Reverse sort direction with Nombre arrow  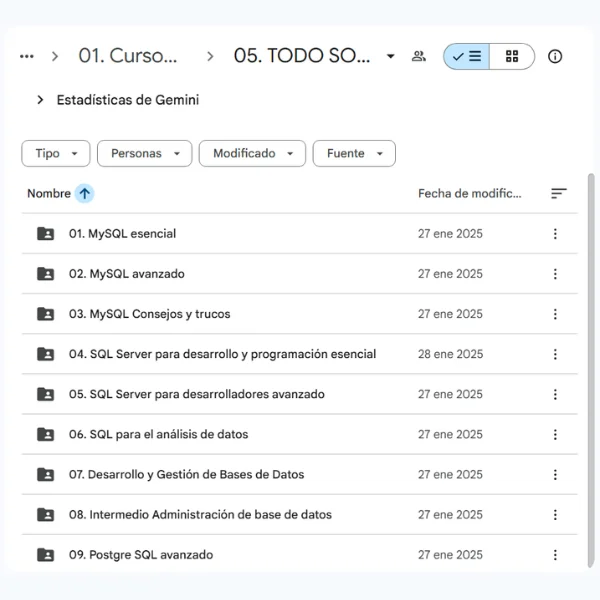(85, 194)
